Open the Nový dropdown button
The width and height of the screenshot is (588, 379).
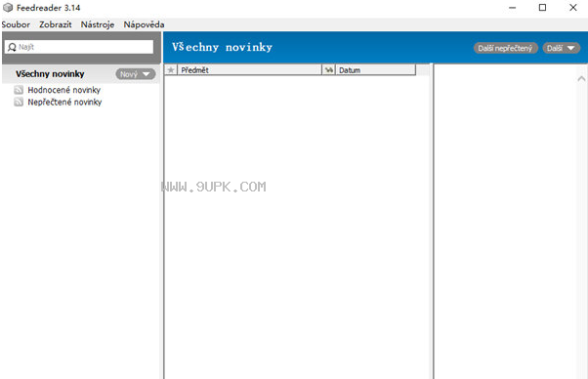(136, 74)
